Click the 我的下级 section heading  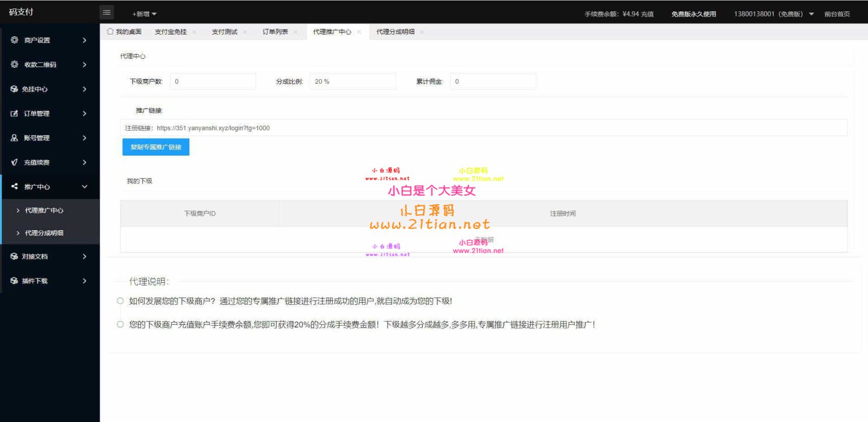[x=139, y=181]
